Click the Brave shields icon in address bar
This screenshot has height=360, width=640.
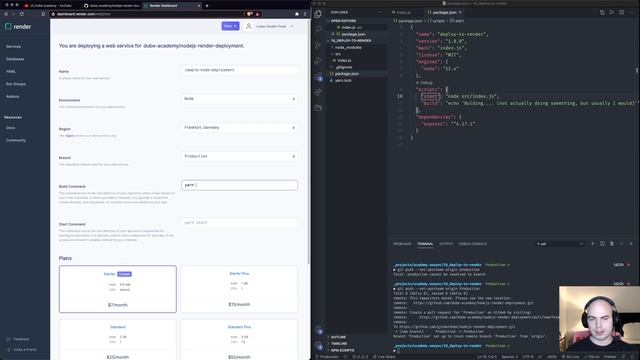pos(249,14)
